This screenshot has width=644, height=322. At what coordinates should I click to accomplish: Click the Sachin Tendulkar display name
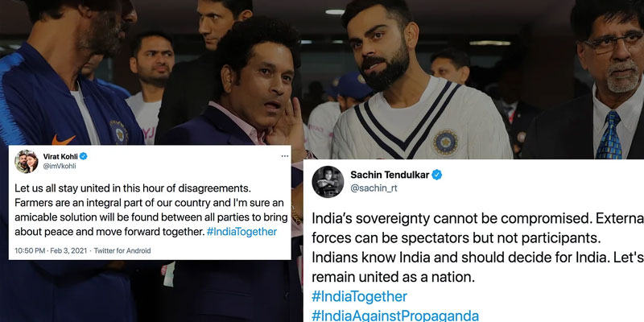pyautogui.click(x=390, y=175)
